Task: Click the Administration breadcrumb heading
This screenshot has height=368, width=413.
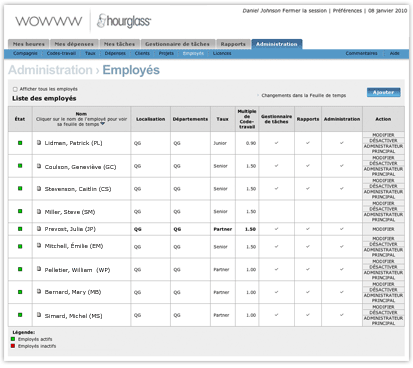Action: click(50, 70)
